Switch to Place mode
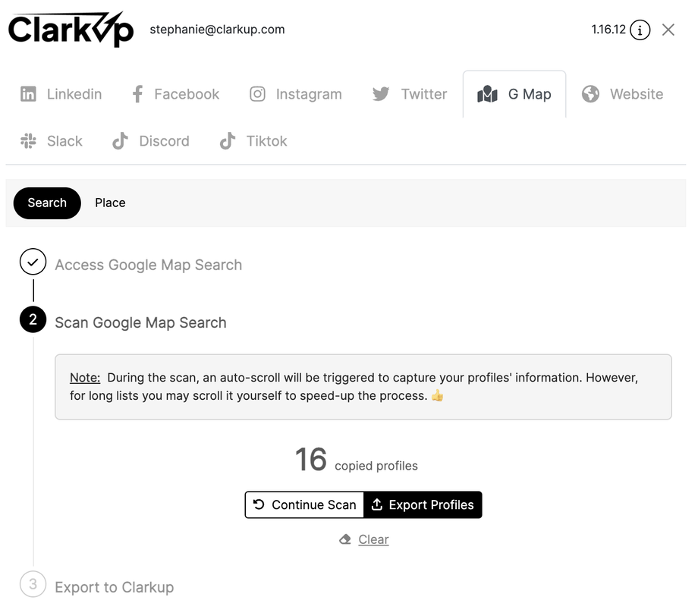The height and width of the screenshot is (616, 698). coord(110,203)
